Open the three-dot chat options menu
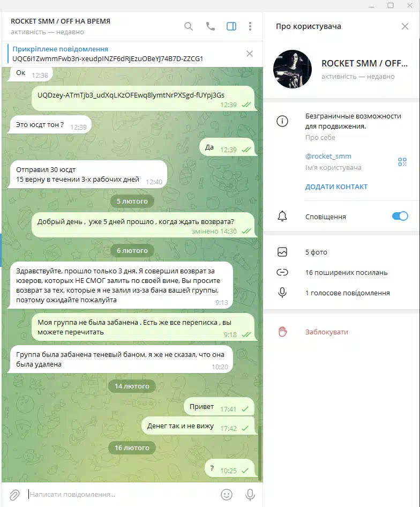Screen dimensions: 420x507 point(250,26)
